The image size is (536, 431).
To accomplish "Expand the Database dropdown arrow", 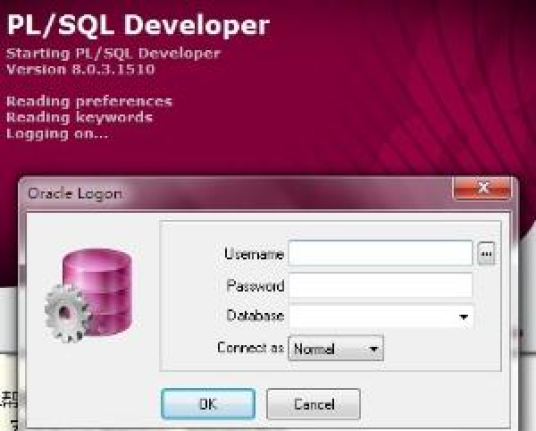I will pyautogui.click(x=464, y=317).
